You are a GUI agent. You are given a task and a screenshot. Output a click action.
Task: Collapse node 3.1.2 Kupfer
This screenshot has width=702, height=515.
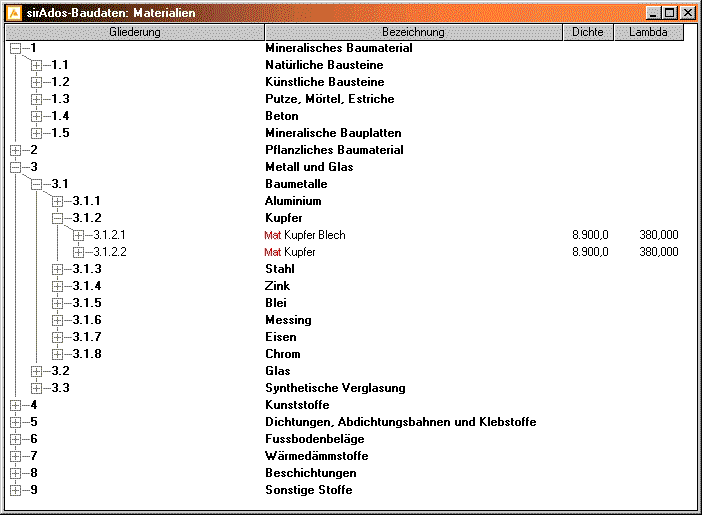(58, 218)
